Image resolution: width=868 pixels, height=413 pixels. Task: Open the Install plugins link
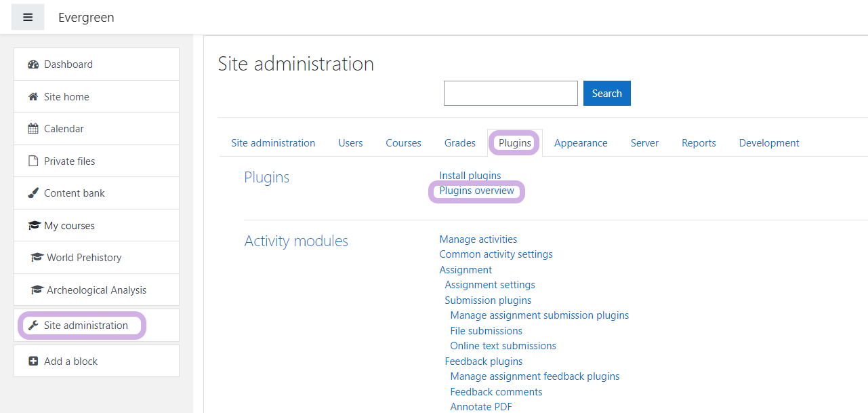tap(470, 176)
